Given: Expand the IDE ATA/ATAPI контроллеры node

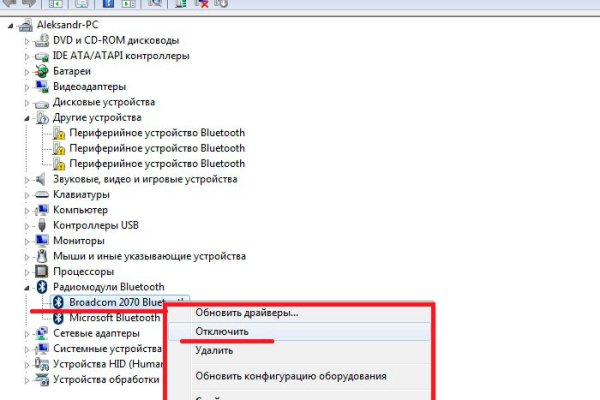Looking at the screenshot, I should coord(26,56).
